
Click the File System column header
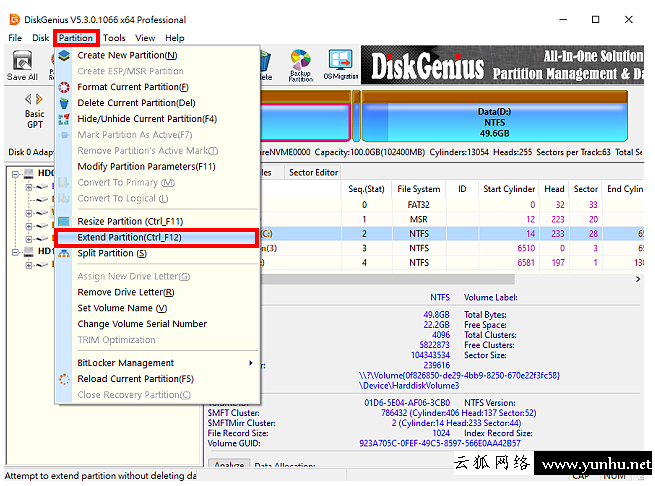pos(419,189)
